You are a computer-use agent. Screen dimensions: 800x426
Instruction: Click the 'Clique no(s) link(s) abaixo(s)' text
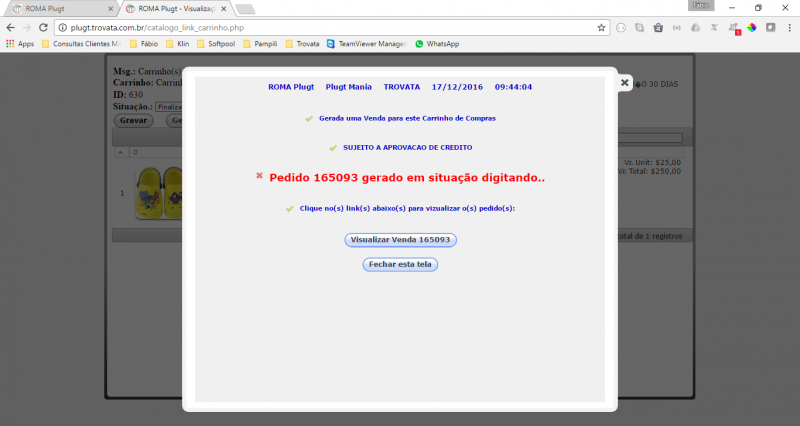(407, 208)
